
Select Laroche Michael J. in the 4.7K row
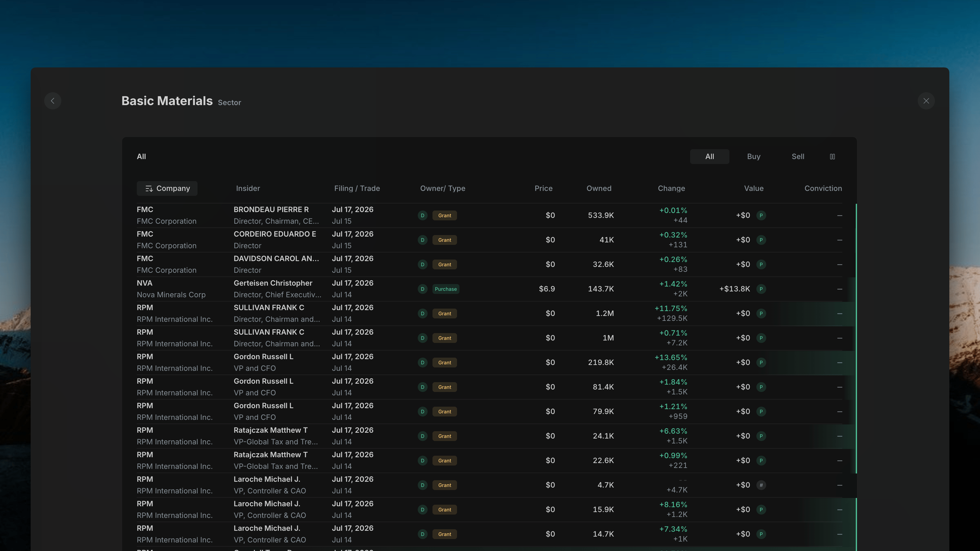pyautogui.click(x=267, y=479)
